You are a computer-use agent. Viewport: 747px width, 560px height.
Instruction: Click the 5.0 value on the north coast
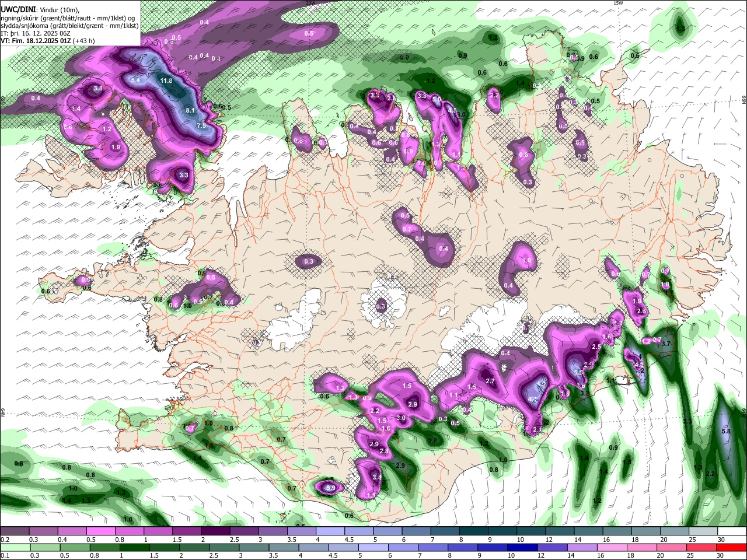click(437, 99)
